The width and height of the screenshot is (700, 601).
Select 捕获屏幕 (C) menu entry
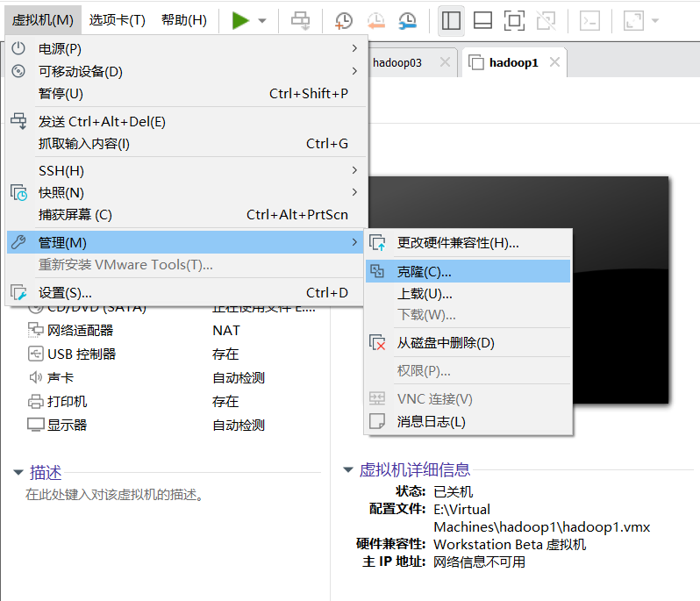point(186,214)
